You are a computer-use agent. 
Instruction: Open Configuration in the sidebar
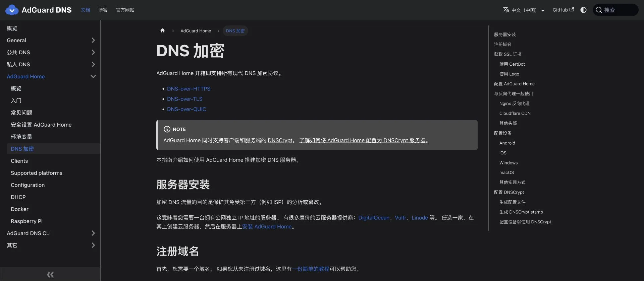[x=28, y=185]
